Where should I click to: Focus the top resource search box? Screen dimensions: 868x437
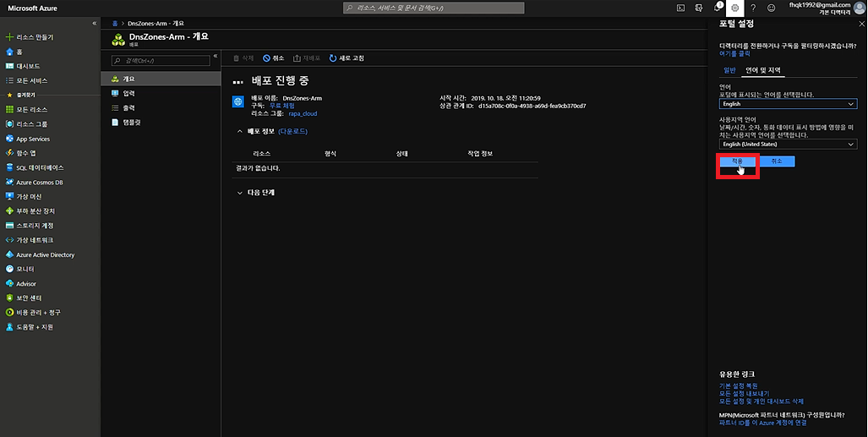point(434,8)
